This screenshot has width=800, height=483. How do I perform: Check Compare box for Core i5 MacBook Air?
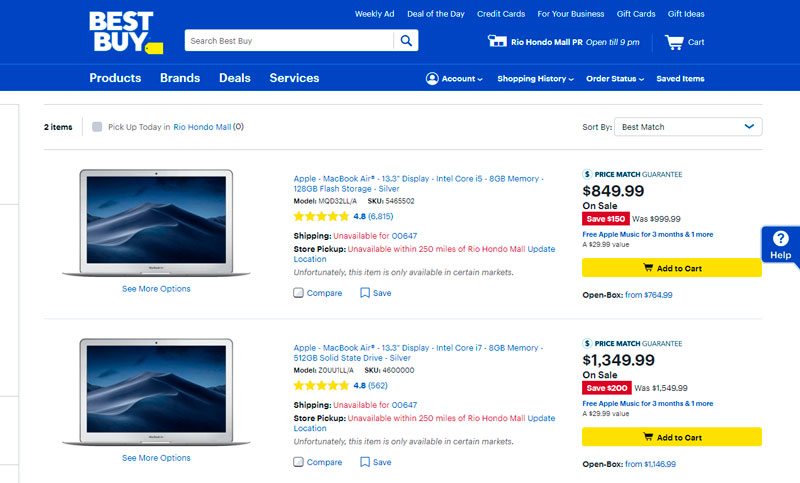(x=299, y=293)
